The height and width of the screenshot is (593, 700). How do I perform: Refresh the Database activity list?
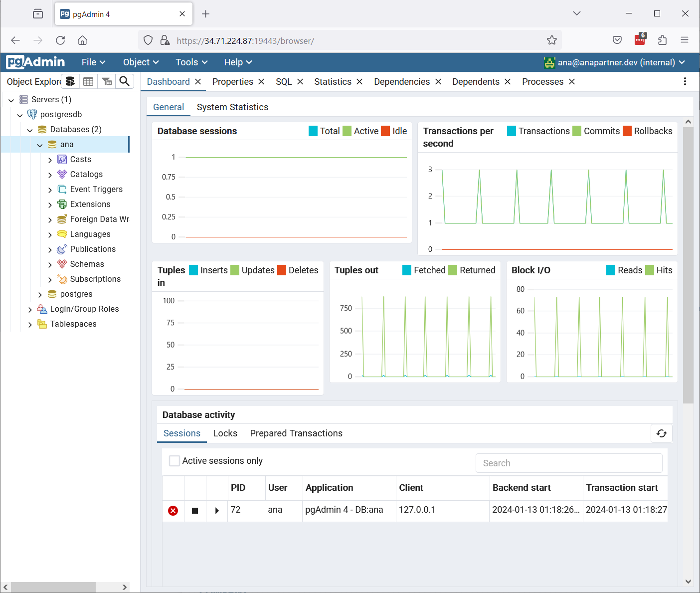[x=662, y=433]
